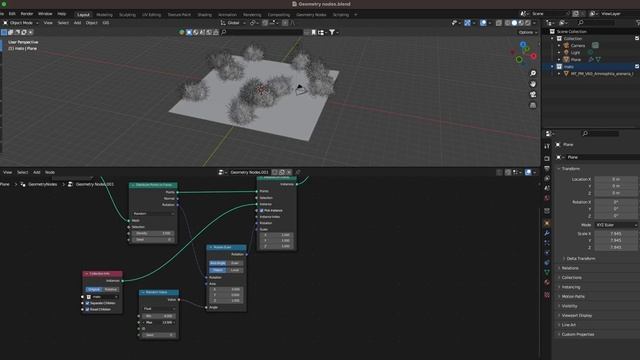640x360 pixels.
Task: Toggle X-ray view in viewport header
Action: point(499,23)
